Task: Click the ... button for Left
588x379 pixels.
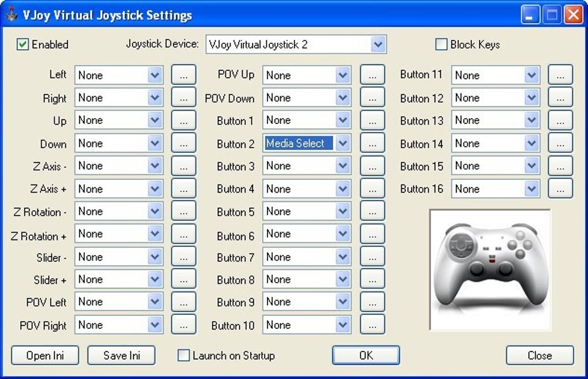Action: pos(184,74)
